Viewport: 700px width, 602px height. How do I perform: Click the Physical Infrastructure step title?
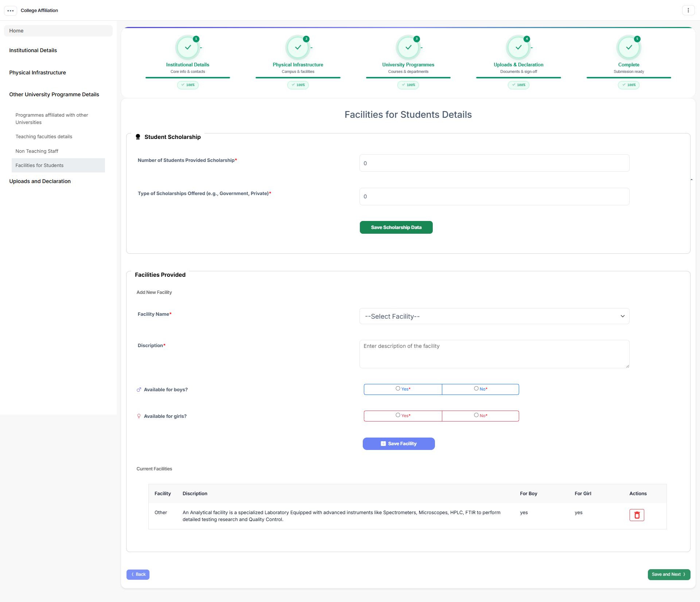click(298, 65)
